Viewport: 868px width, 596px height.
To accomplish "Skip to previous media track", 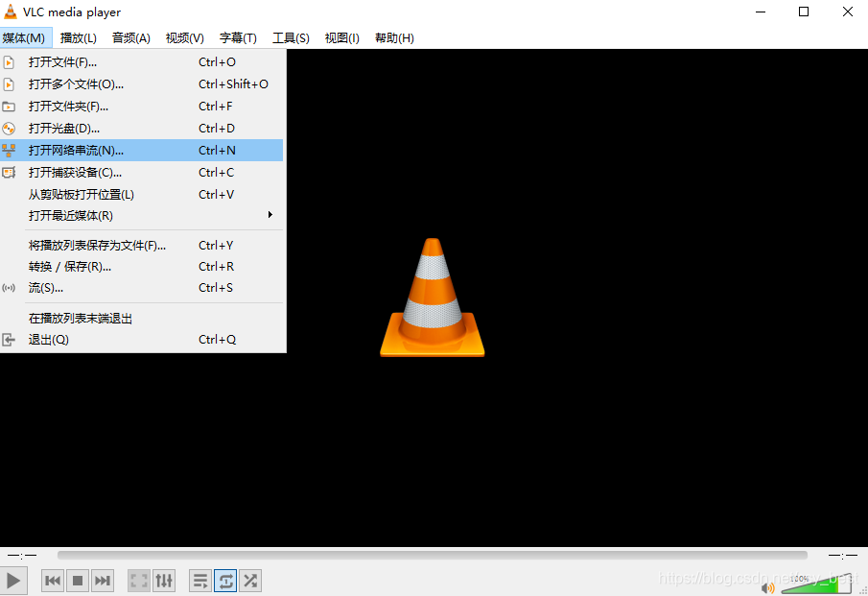I will (53, 581).
